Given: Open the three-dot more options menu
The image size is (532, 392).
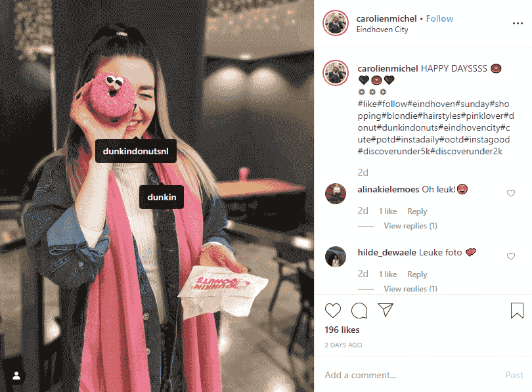Looking at the screenshot, I should 518,24.
